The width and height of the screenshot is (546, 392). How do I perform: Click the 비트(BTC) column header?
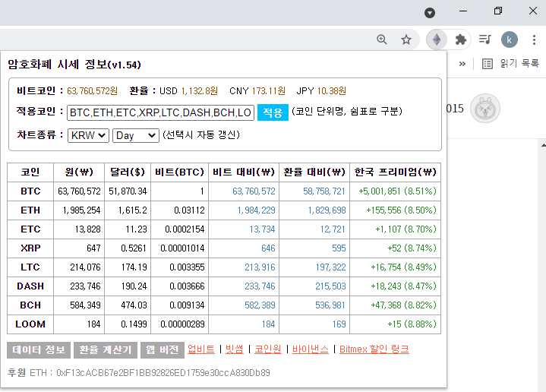179,172
